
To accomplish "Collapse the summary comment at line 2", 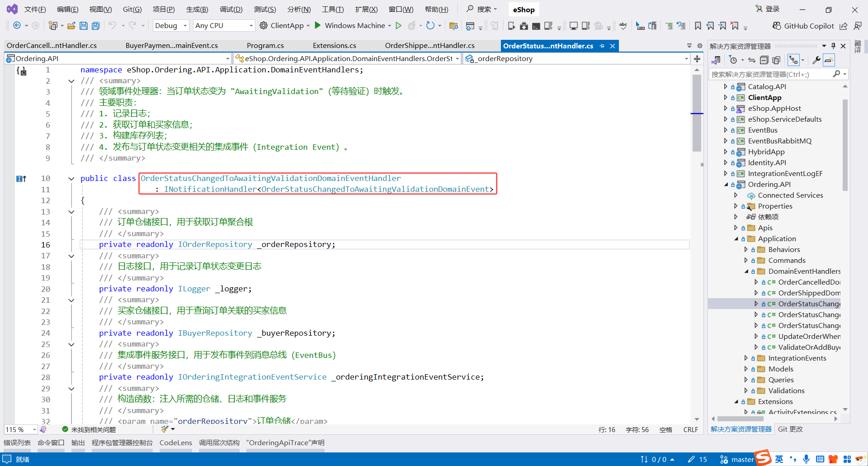I will click(x=71, y=81).
